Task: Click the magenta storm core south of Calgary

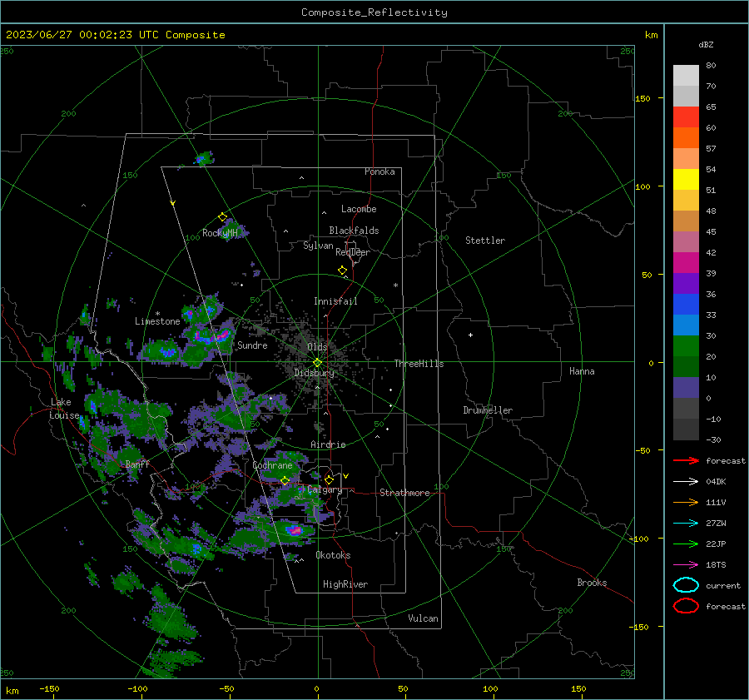Action: [295, 530]
